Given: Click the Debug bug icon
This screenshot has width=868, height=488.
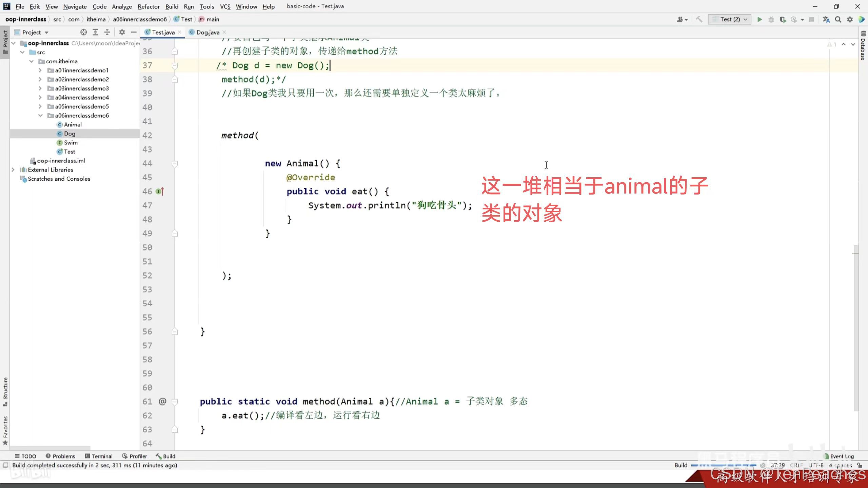Looking at the screenshot, I should click(771, 20).
